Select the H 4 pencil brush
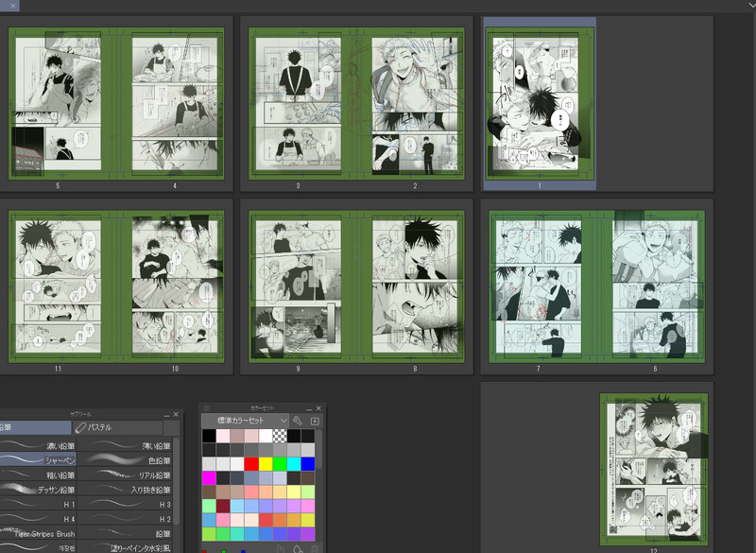756x553 pixels. point(38,519)
